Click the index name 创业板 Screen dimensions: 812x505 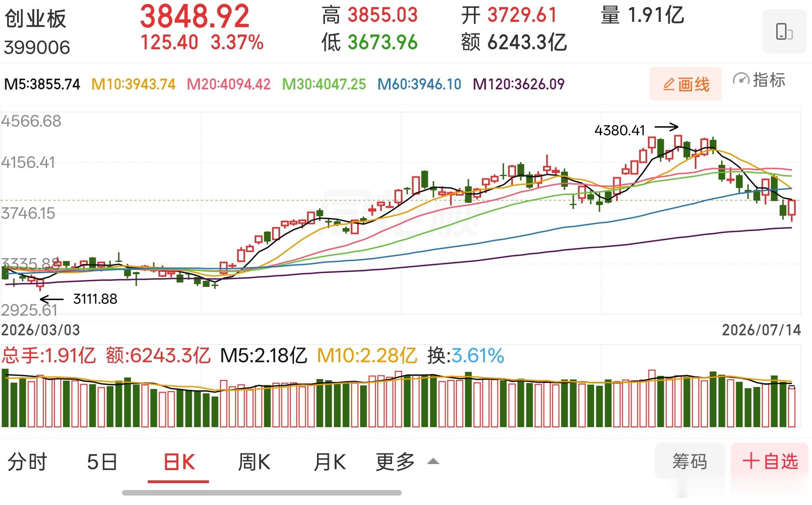35,18
